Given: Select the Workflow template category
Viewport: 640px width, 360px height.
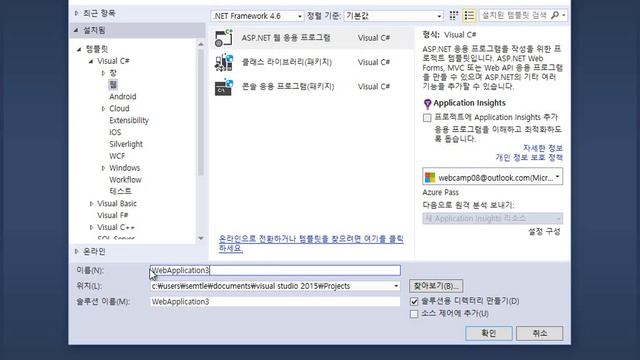Looking at the screenshot, I should click(x=125, y=180).
